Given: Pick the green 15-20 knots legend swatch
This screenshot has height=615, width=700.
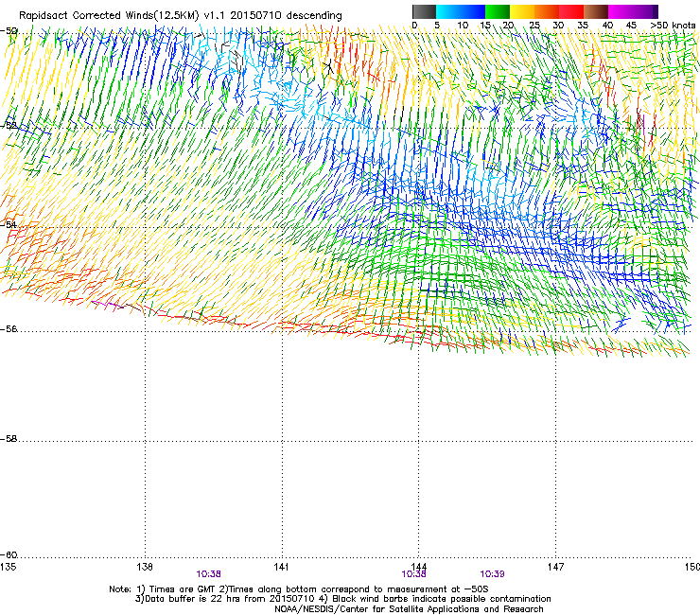Looking at the screenshot, I should click(x=498, y=11).
